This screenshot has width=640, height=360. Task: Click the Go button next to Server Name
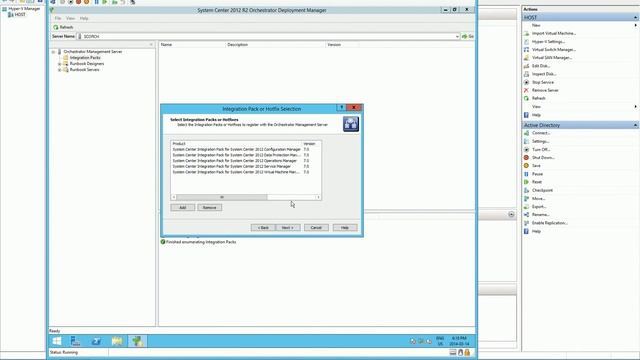pos(468,36)
